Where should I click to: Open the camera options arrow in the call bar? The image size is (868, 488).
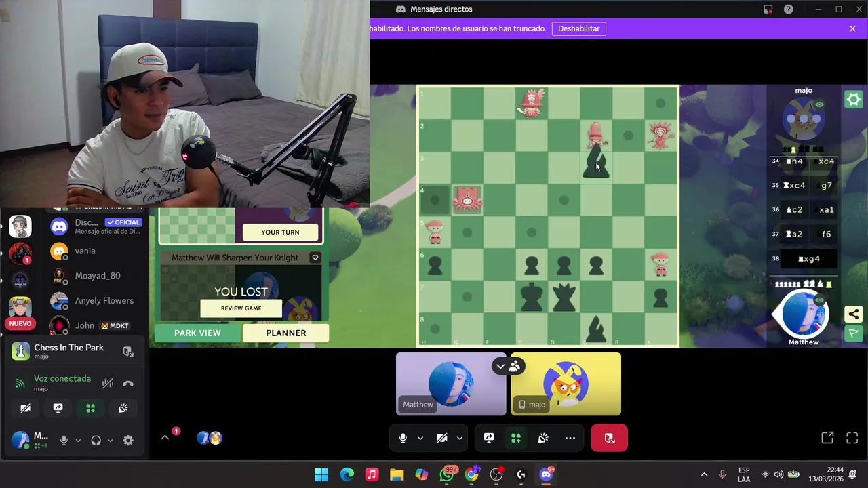pyautogui.click(x=459, y=438)
